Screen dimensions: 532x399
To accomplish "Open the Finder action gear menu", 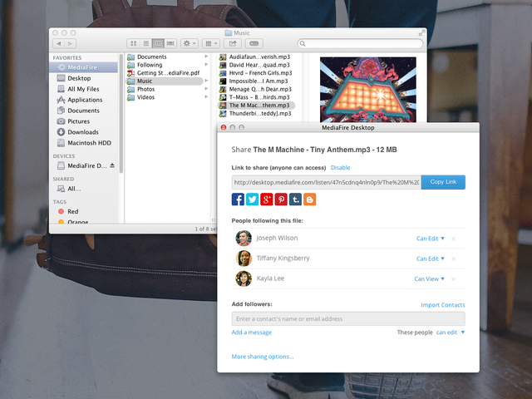I will (188, 42).
